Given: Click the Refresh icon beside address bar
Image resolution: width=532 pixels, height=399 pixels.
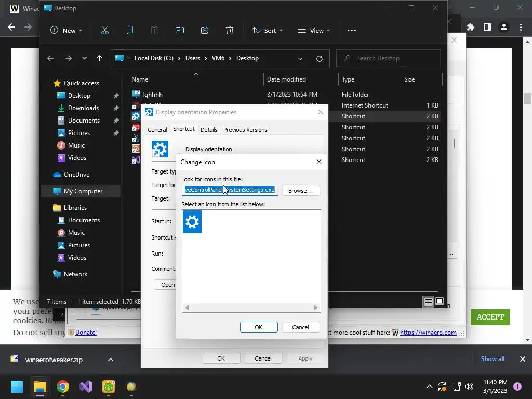Looking at the screenshot, I should (320, 58).
